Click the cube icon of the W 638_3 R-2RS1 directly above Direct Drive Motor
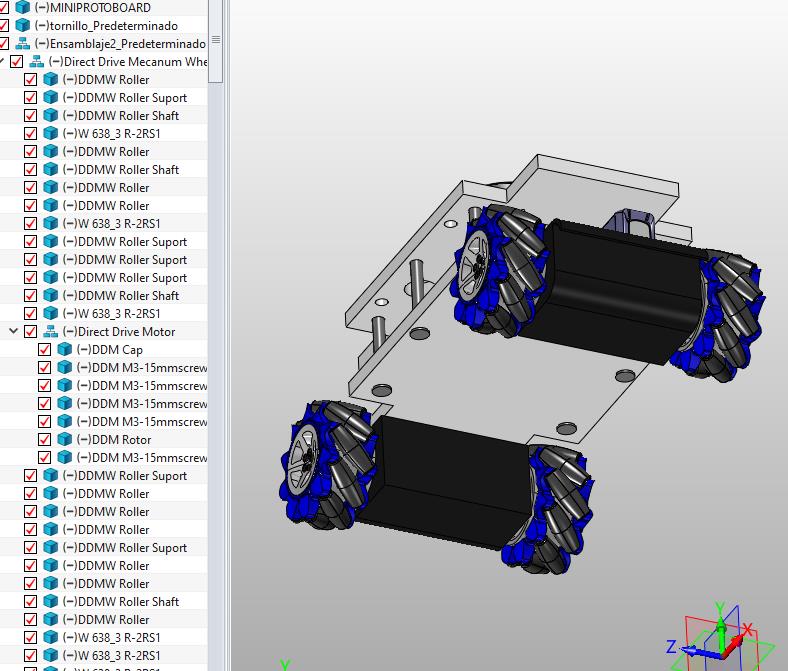The image size is (788, 671). 51,313
